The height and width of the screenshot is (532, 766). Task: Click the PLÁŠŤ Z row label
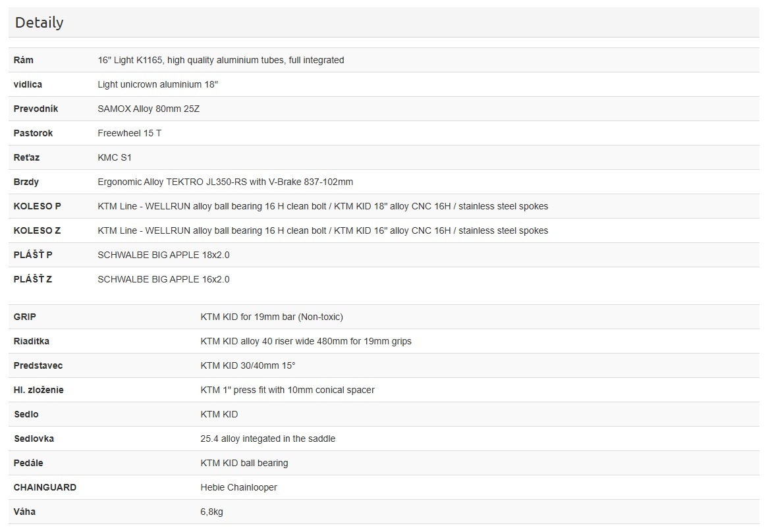click(x=33, y=279)
